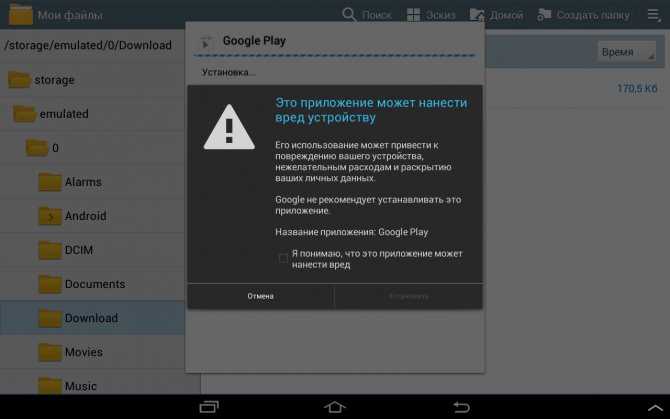Open the overflow menu icon at top right
This screenshot has height=419, width=670.
tap(653, 15)
